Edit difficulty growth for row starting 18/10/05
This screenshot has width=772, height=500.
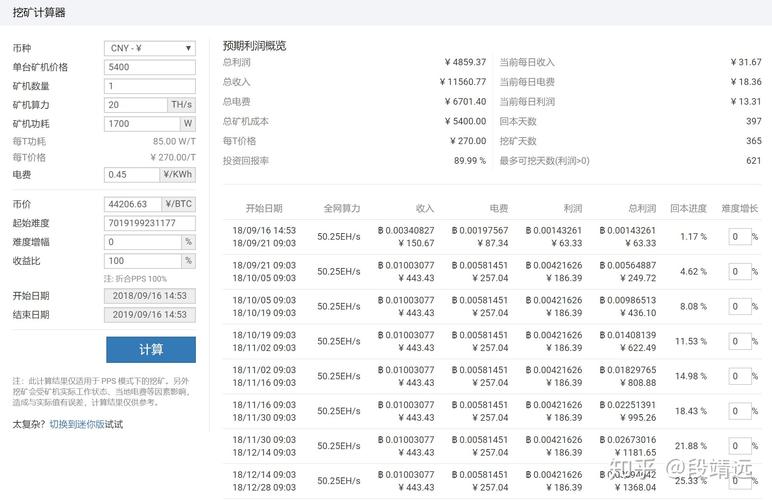coord(740,307)
